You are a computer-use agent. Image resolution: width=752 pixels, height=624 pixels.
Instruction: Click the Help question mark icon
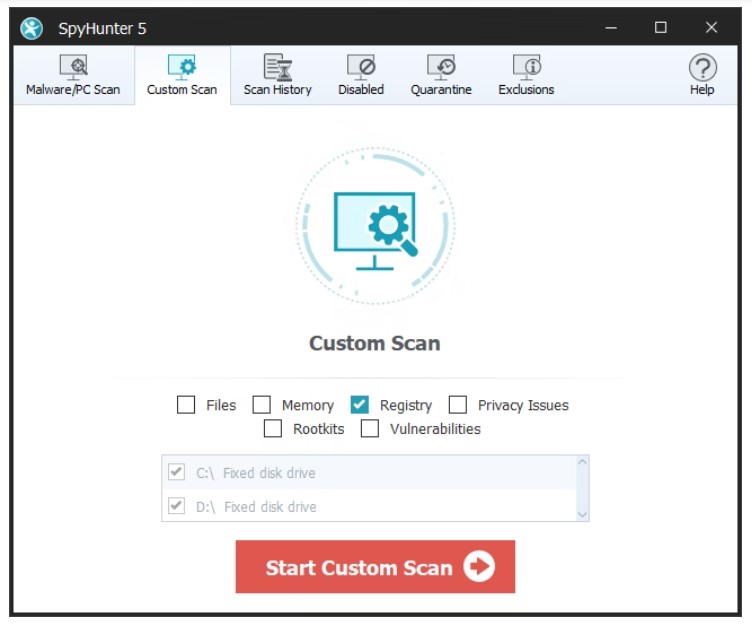point(703,67)
